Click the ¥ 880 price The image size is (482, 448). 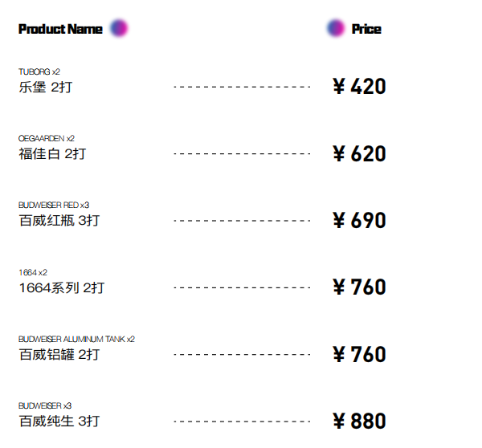[x=359, y=421]
